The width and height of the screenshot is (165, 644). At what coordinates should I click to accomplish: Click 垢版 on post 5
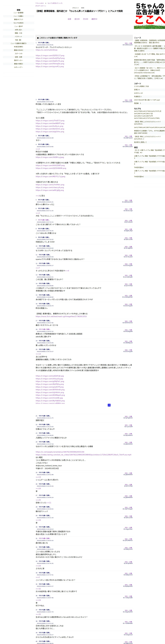[x=126, y=200]
